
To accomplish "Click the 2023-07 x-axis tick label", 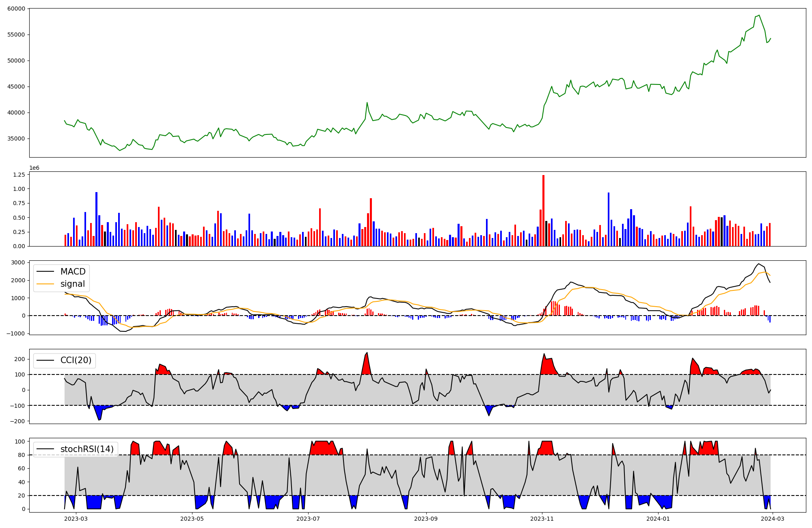I will [x=308, y=519].
